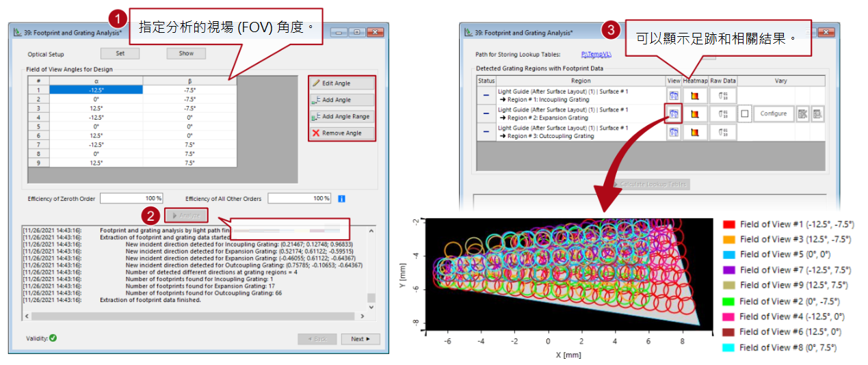Click brown swatch for Field of View #6
The image size is (868, 365).
tap(728, 332)
